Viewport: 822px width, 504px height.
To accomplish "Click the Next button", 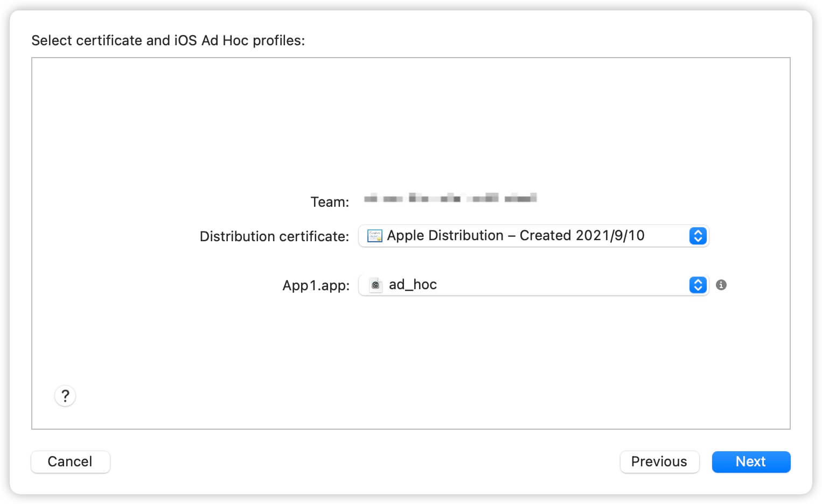I will 751,462.
